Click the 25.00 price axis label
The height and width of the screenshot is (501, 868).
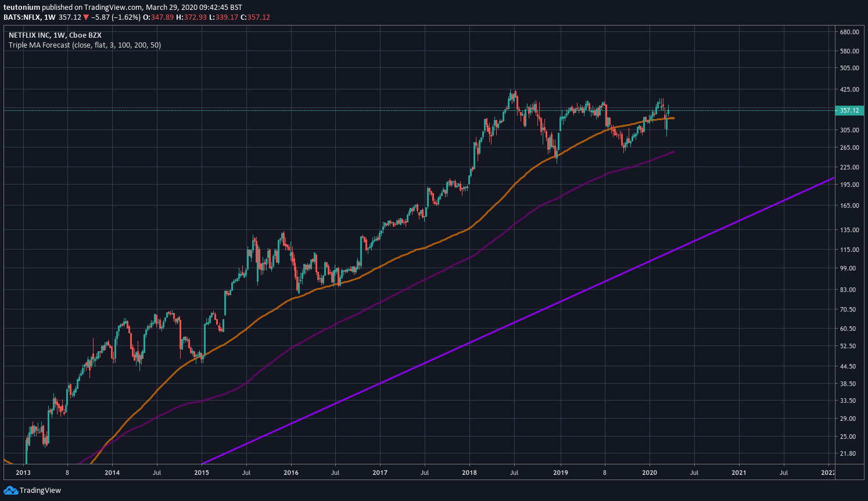coord(848,437)
